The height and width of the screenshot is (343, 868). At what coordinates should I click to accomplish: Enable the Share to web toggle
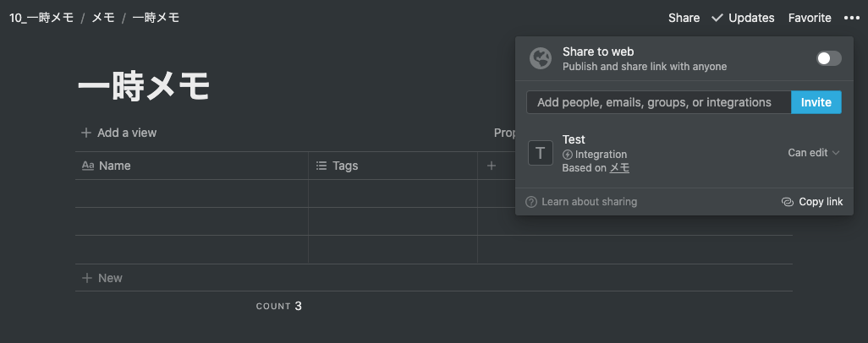point(828,58)
